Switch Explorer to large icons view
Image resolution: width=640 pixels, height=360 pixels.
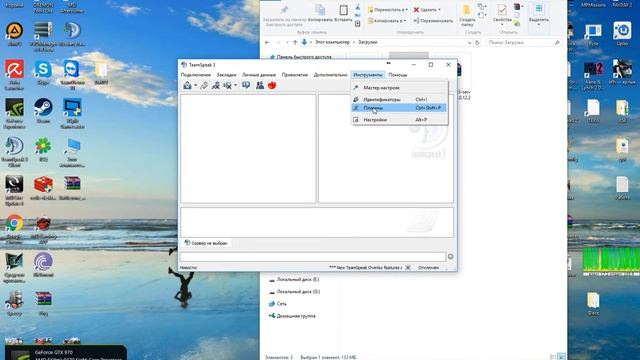click(562, 357)
